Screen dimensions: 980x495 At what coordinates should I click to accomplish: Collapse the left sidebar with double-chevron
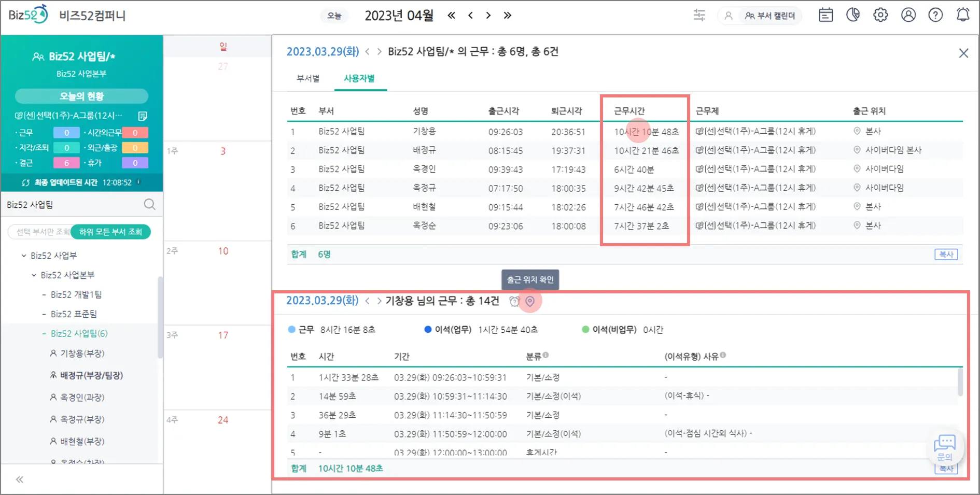point(20,479)
